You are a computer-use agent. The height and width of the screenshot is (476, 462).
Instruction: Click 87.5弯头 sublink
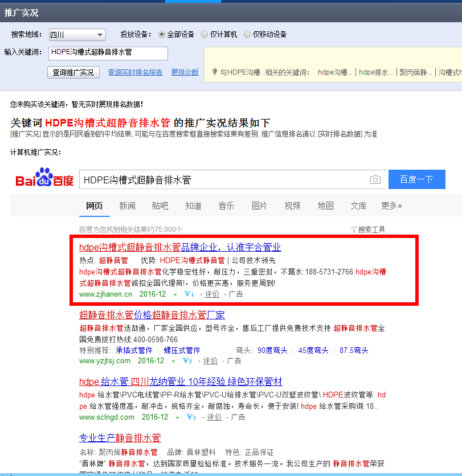354,350
